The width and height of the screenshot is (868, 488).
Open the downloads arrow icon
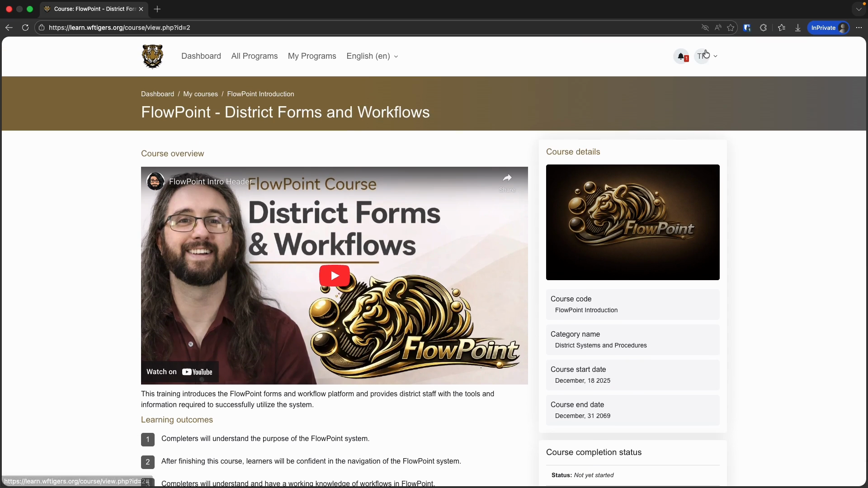pos(798,28)
